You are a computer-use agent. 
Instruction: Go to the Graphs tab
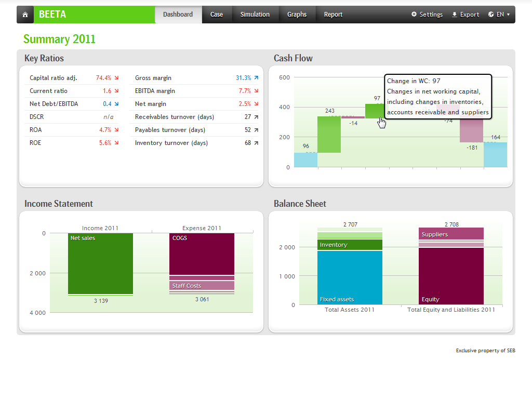pyautogui.click(x=297, y=15)
